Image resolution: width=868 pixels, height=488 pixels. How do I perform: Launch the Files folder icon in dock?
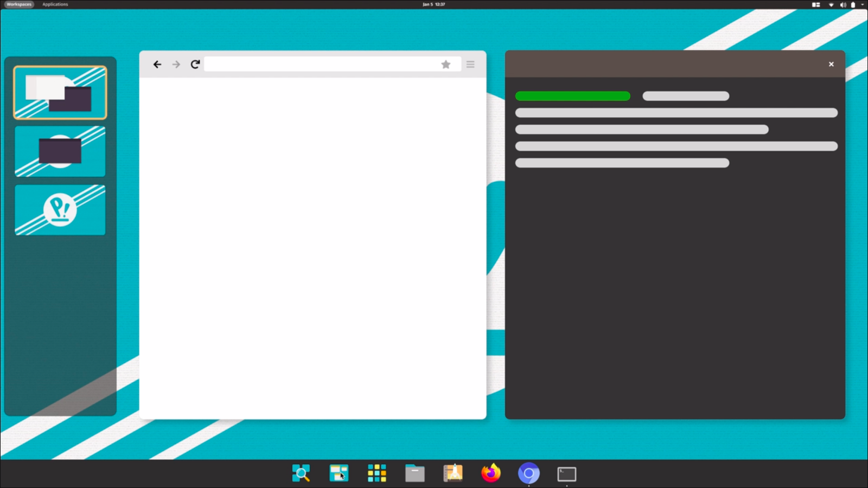click(x=415, y=473)
